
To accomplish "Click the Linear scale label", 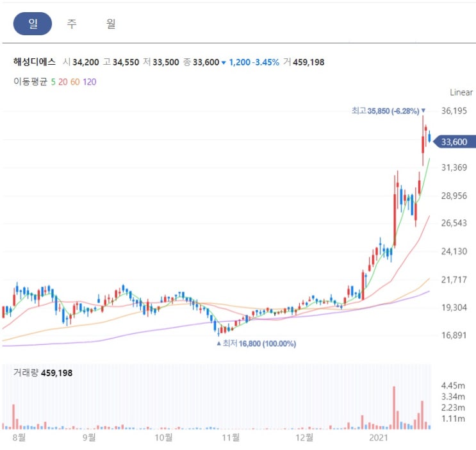I will (461, 92).
